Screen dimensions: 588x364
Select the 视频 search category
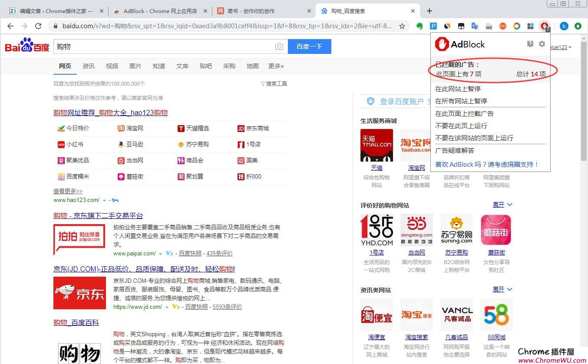click(112, 66)
